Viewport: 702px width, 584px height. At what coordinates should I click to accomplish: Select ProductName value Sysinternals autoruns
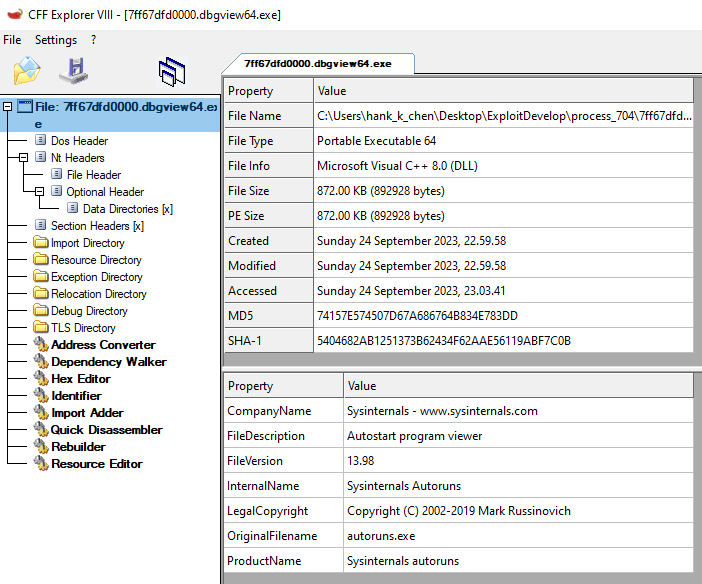pos(518,561)
